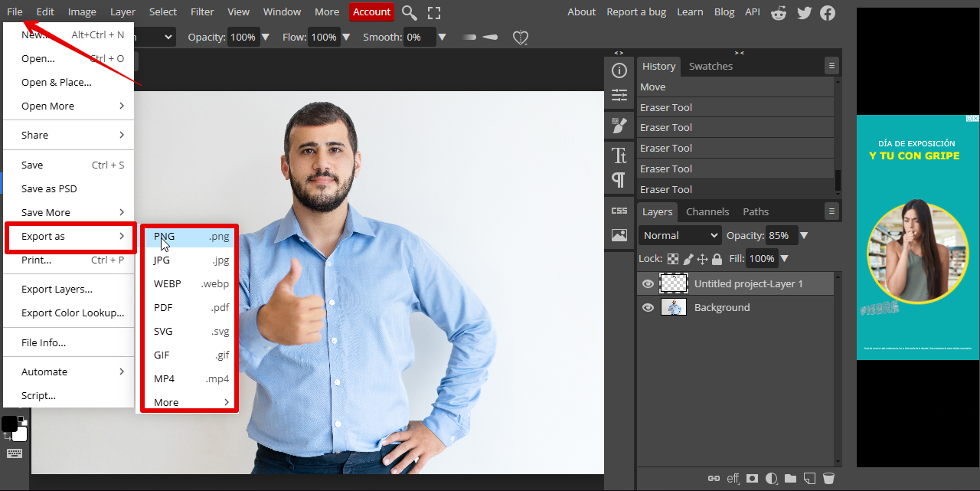Screen dimensions: 980x491
Task: Expand the brush Opacity 100% dropdown arrow
Action: (x=266, y=37)
